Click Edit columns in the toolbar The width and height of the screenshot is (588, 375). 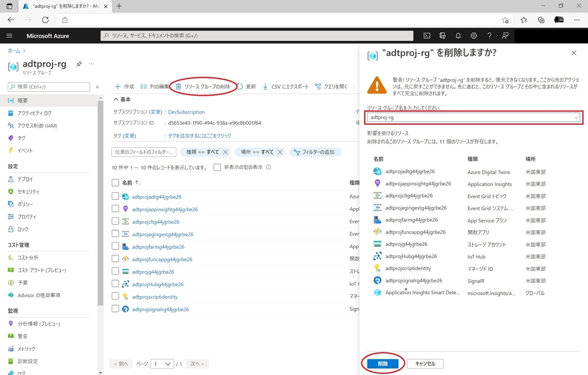tap(155, 87)
